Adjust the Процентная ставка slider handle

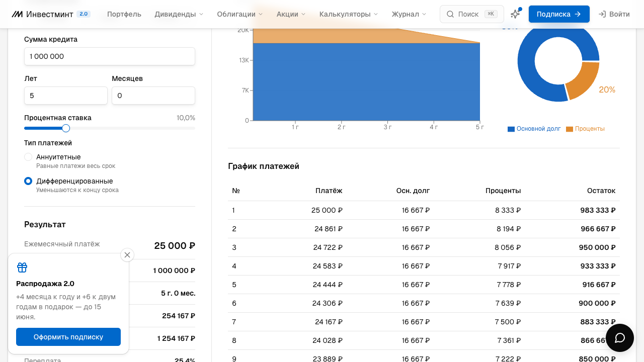[x=66, y=128]
